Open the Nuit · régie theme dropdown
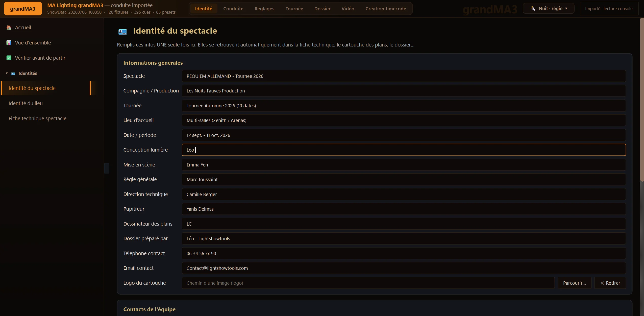Viewport: 644px width, 316px height. click(549, 9)
